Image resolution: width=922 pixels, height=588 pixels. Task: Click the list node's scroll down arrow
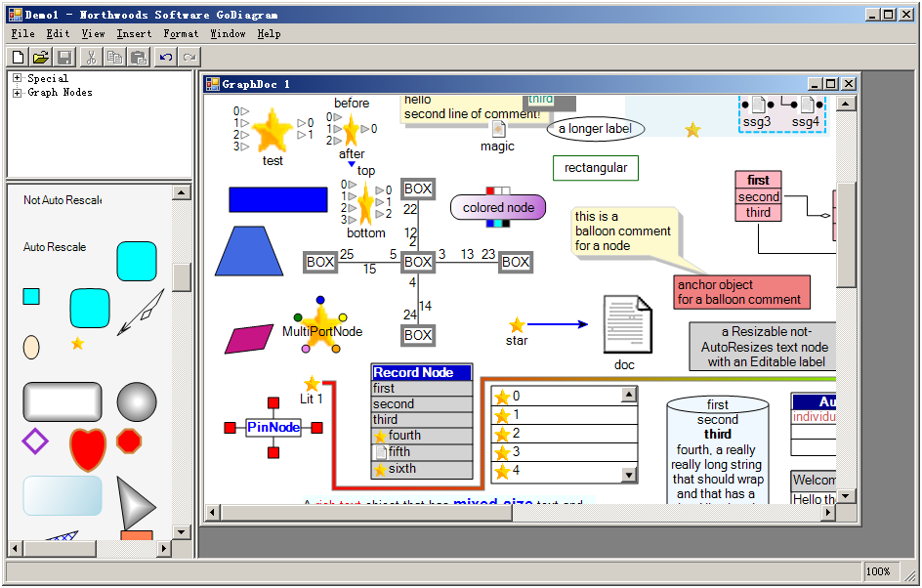pyautogui.click(x=629, y=475)
